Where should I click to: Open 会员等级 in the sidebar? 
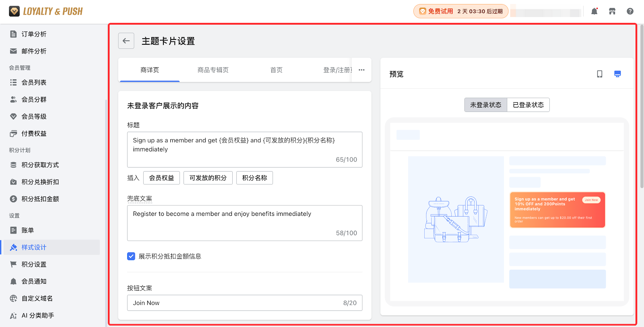(x=34, y=116)
